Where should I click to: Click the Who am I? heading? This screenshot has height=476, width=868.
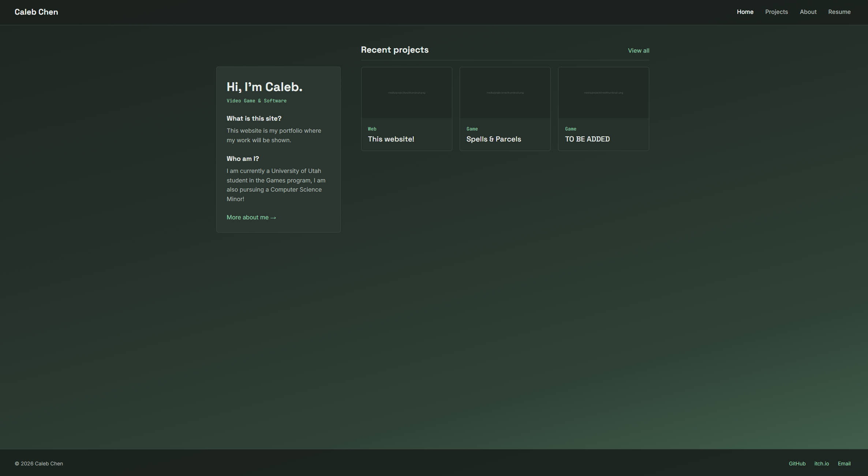[x=243, y=159]
